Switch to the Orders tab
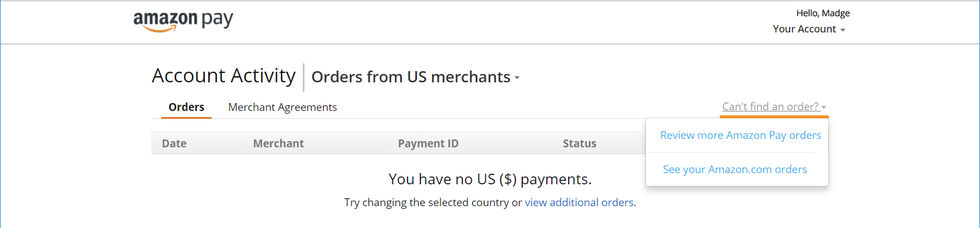 186,107
